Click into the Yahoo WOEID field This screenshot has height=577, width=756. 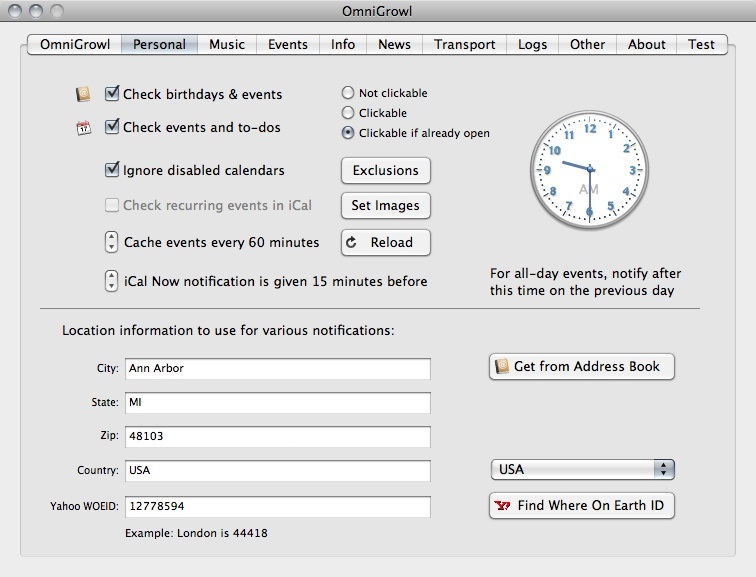pyautogui.click(x=278, y=507)
